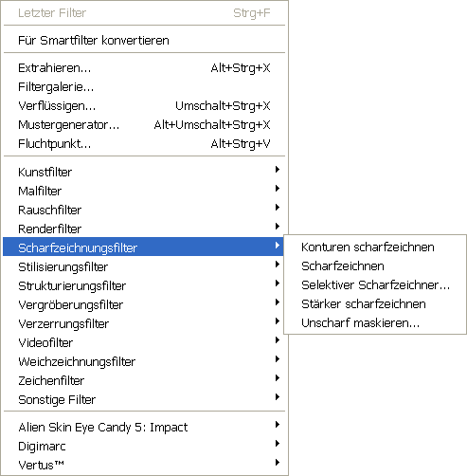Expand the Malfilter submenu
467x476 pixels.
tap(144, 191)
